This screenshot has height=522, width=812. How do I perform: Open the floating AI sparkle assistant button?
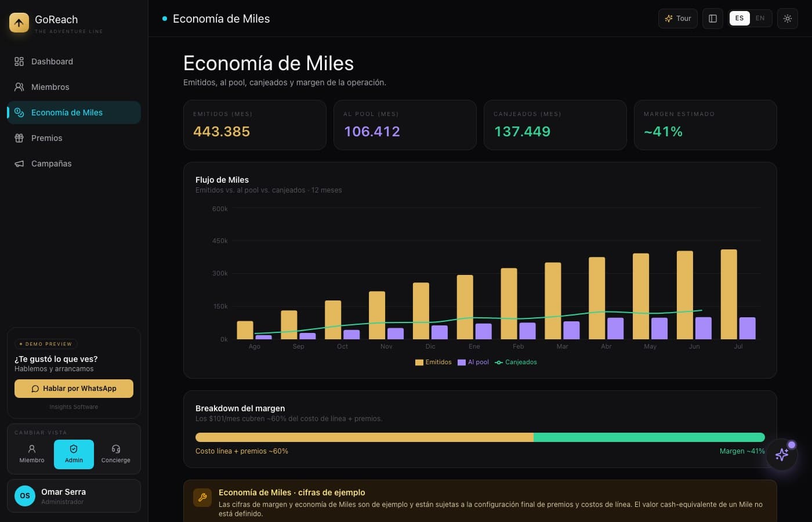coord(782,454)
